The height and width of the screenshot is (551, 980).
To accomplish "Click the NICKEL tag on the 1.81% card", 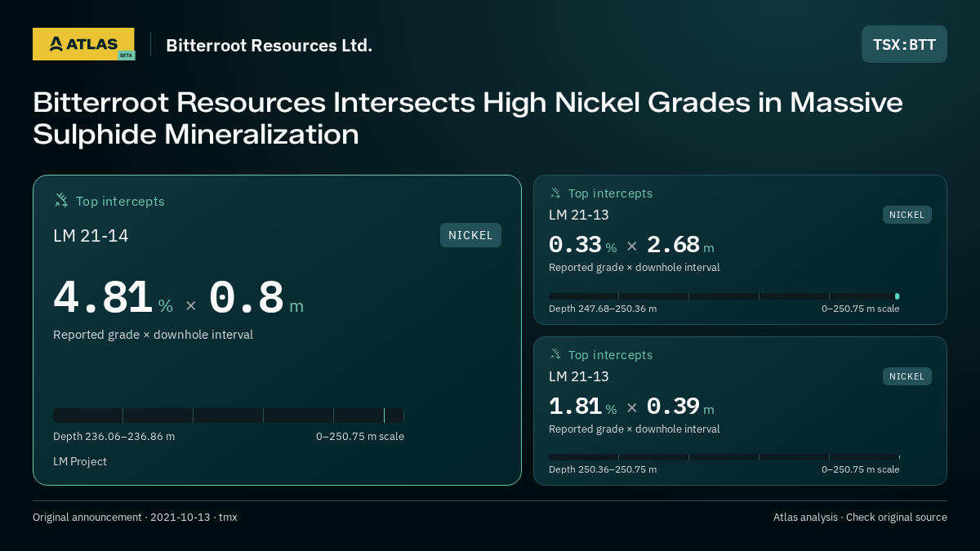I will [x=906, y=376].
